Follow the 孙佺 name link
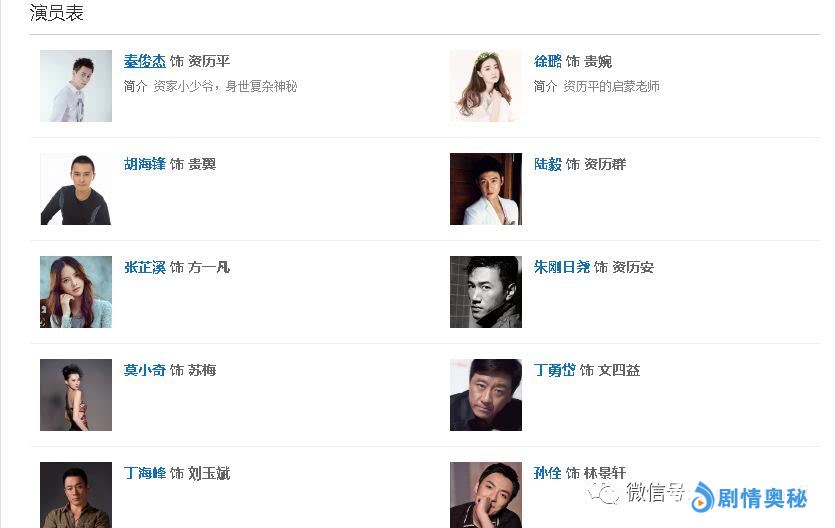The image size is (835, 528). 548,473
